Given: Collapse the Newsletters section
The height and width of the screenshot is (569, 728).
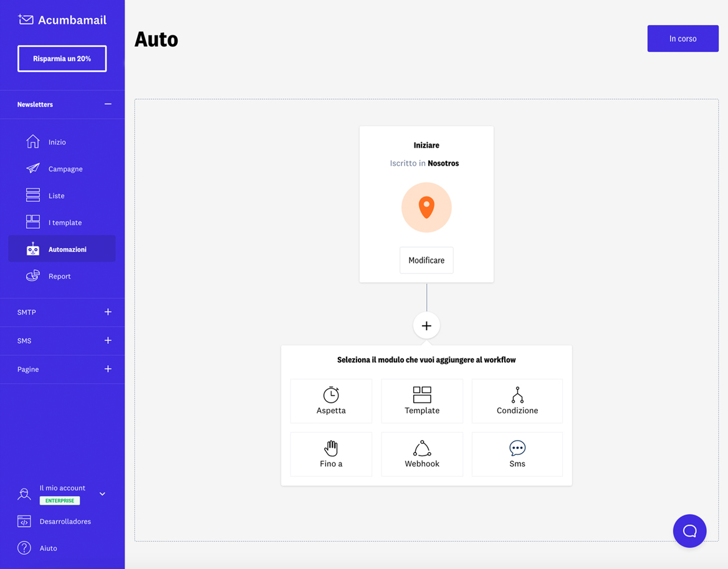Looking at the screenshot, I should coord(107,104).
